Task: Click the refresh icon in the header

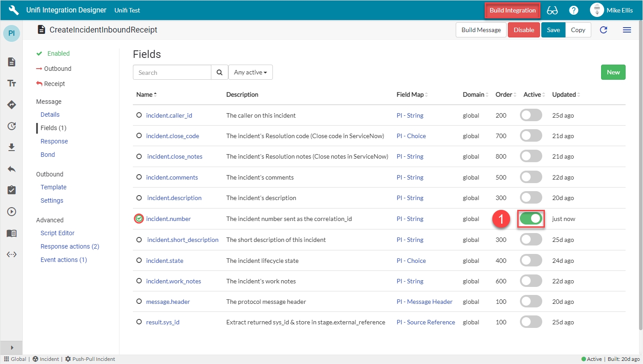Action: click(x=603, y=30)
